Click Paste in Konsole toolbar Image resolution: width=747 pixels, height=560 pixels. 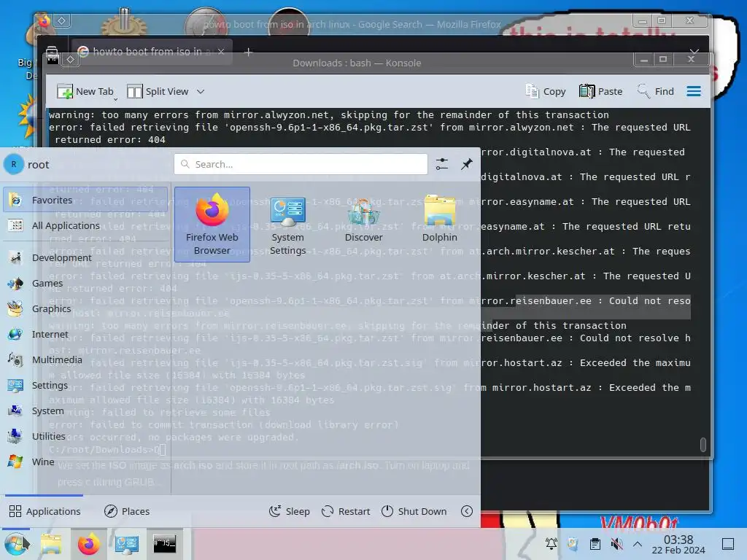pyautogui.click(x=601, y=91)
